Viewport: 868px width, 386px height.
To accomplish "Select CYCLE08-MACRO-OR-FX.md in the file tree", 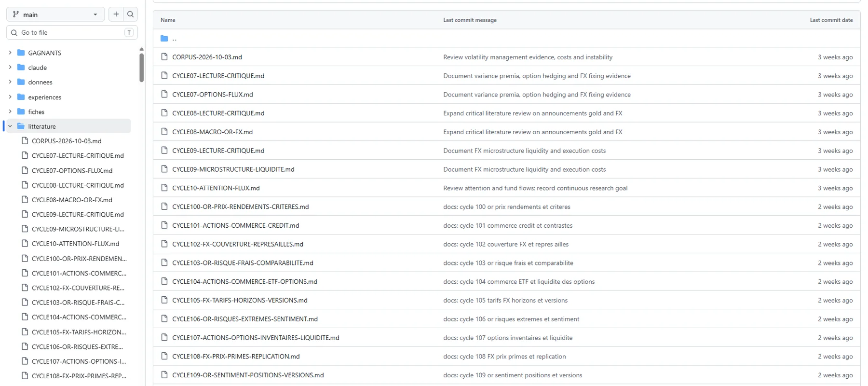I will tap(72, 200).
